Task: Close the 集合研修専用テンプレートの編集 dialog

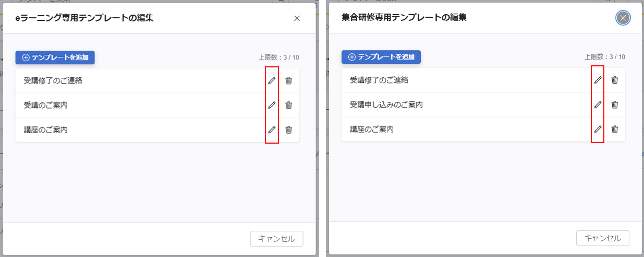Action: (623, 18)
